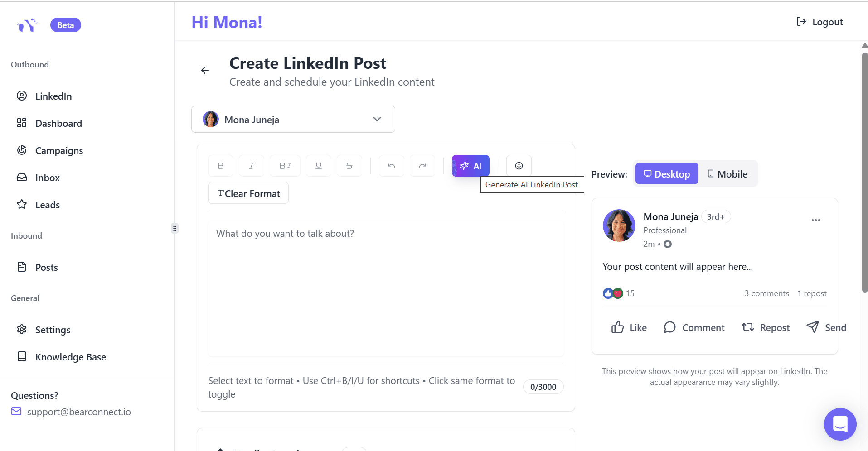Toggle bold formatting in the editor
The height and width of the screenshot is (451, 868).
coord(220,165)
